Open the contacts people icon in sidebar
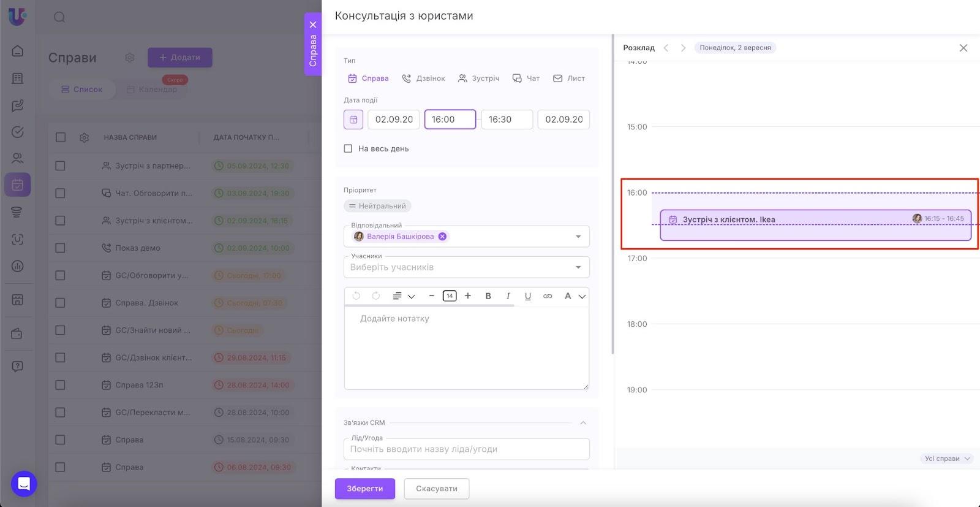The width and height of the screenshot is (980, 507). click(18, 158)
